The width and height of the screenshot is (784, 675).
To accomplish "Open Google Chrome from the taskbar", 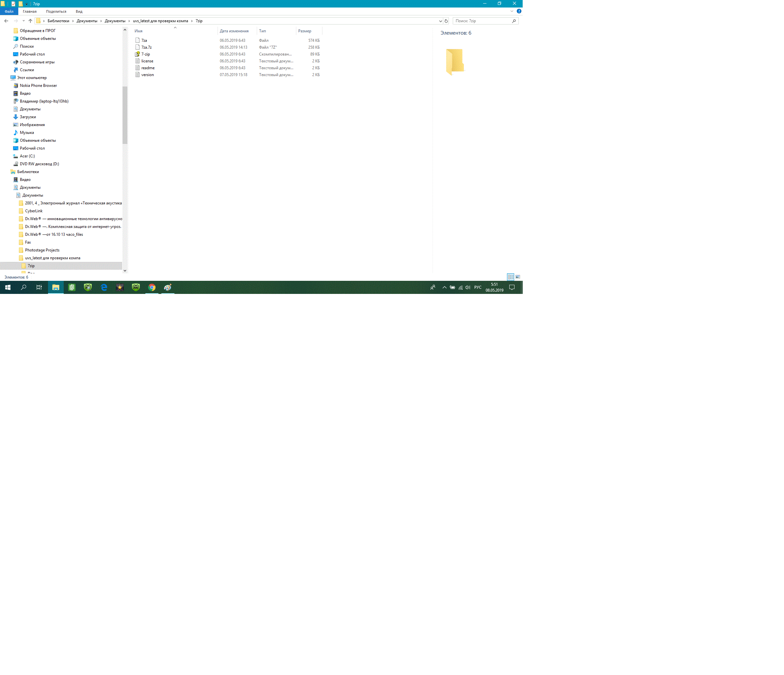I will 152,287.
